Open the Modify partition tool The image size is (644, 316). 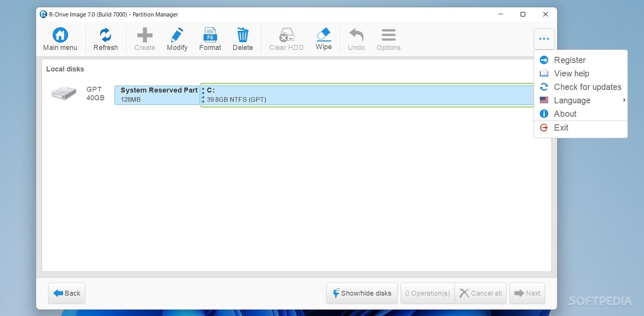pos(177,39)
